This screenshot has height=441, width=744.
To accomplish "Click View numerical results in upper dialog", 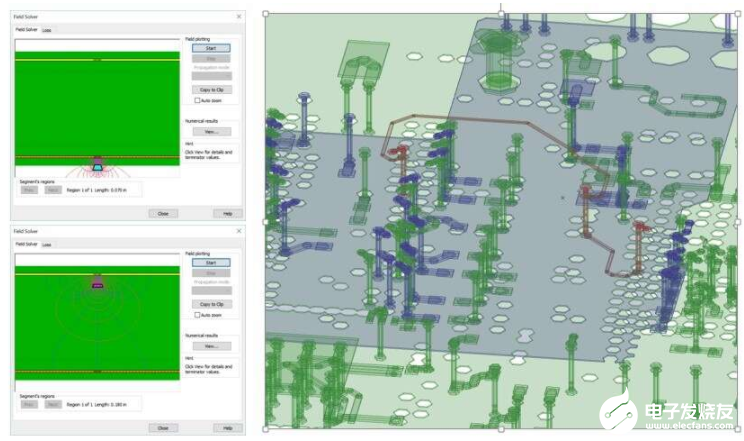I will click(x=212, y=131).
